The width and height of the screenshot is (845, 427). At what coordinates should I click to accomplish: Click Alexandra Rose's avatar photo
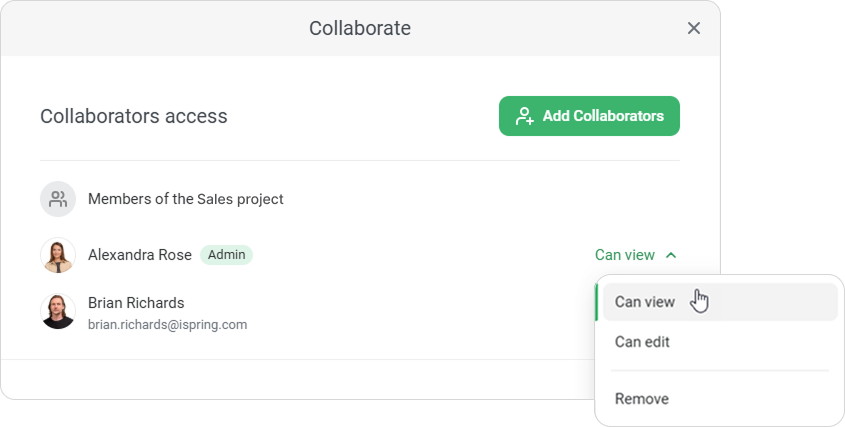[x=58, y=255]
